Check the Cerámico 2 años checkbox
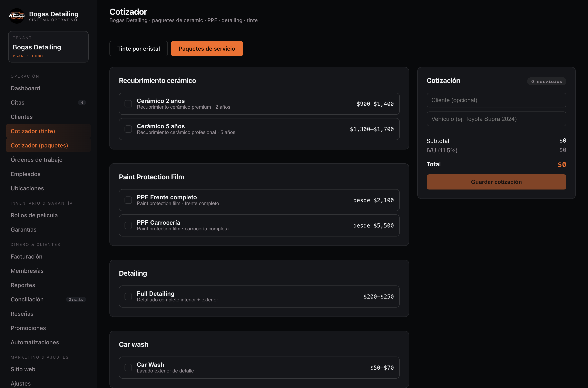 click(x=128, y=104)
